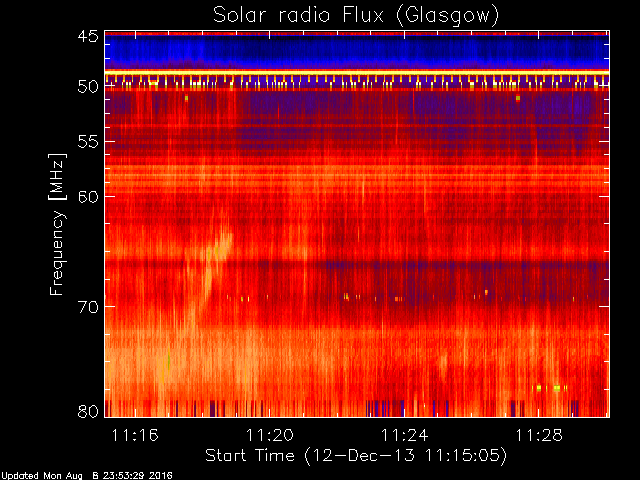640x480 pixels.
Task: Click the 70 frequency tick label
Action: 88,306
